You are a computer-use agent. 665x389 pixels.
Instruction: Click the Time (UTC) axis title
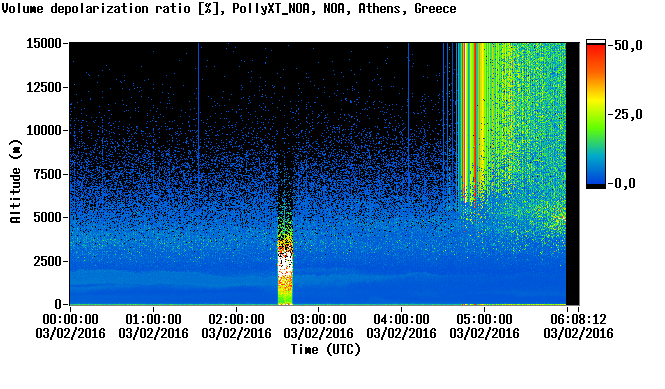click(x=325, y=350)
